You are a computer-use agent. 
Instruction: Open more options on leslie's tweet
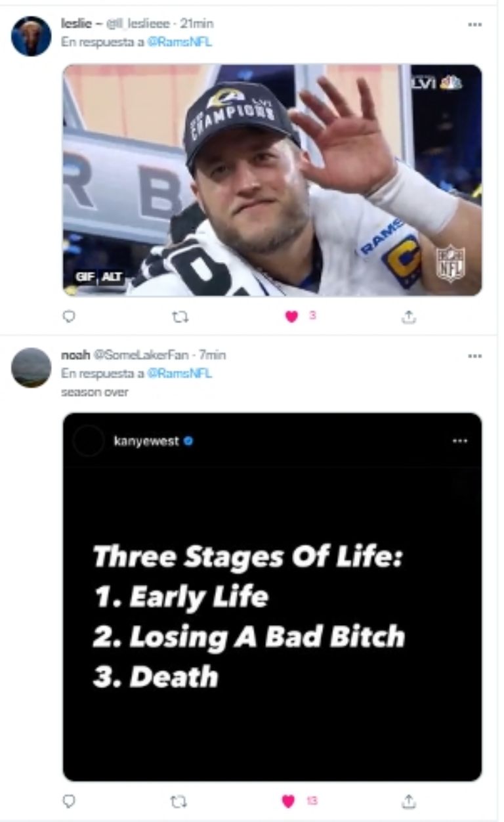point(474,24)
